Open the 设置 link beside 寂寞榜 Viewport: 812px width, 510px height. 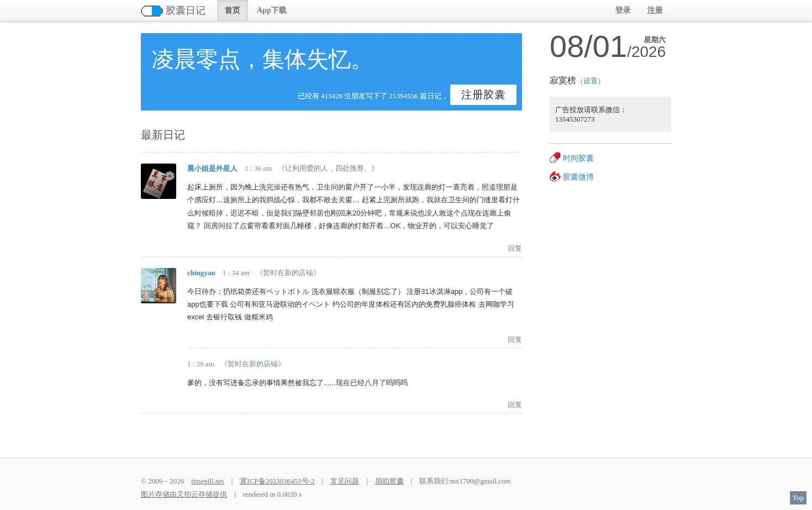click(x=590, y=81)
